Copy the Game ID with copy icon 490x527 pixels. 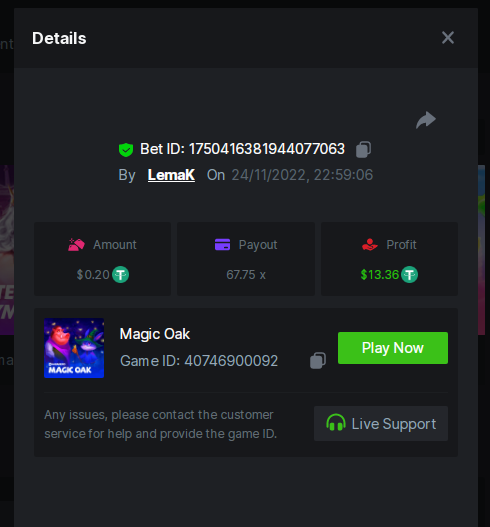(318, 361)
